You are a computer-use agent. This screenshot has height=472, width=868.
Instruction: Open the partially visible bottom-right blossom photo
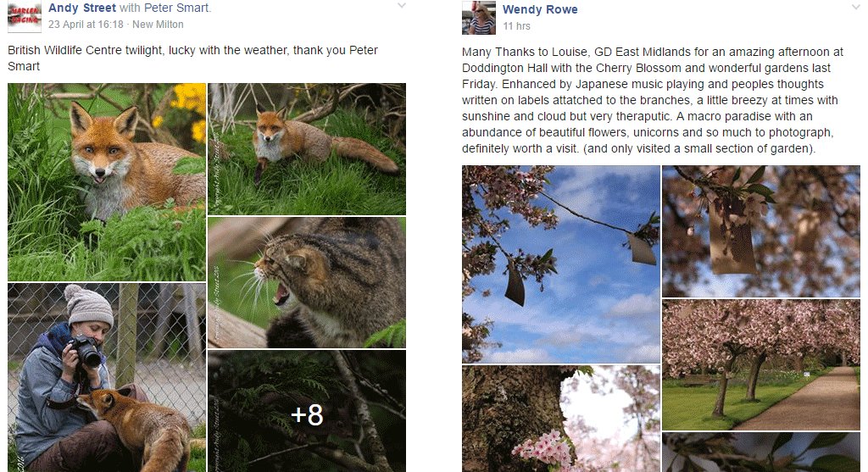[x=760, y=453]
